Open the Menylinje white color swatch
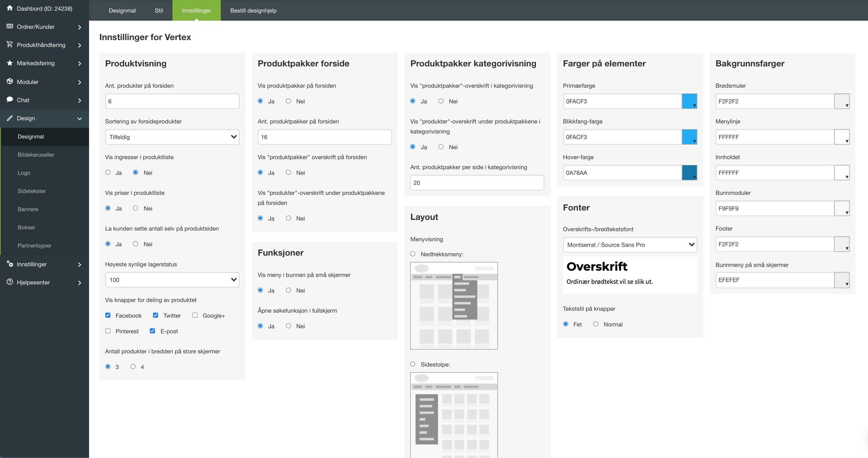Viewport: 868px width, 458px height. [x=842, y=137]
